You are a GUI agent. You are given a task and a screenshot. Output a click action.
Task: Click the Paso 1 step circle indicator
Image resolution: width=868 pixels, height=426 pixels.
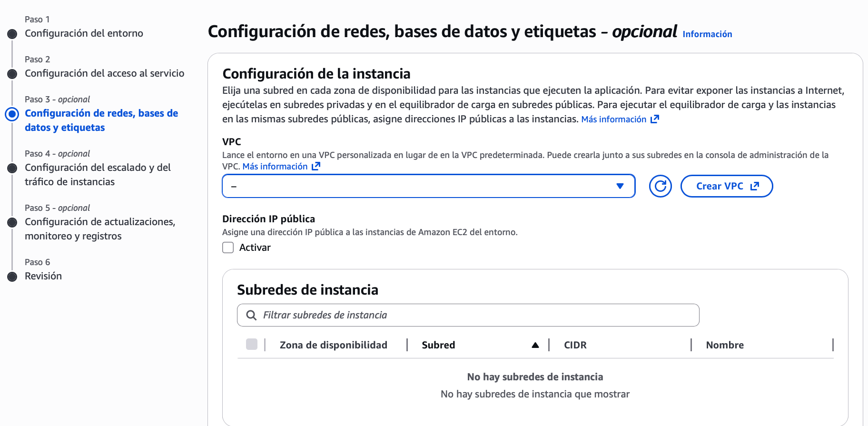tap(12, 34)
